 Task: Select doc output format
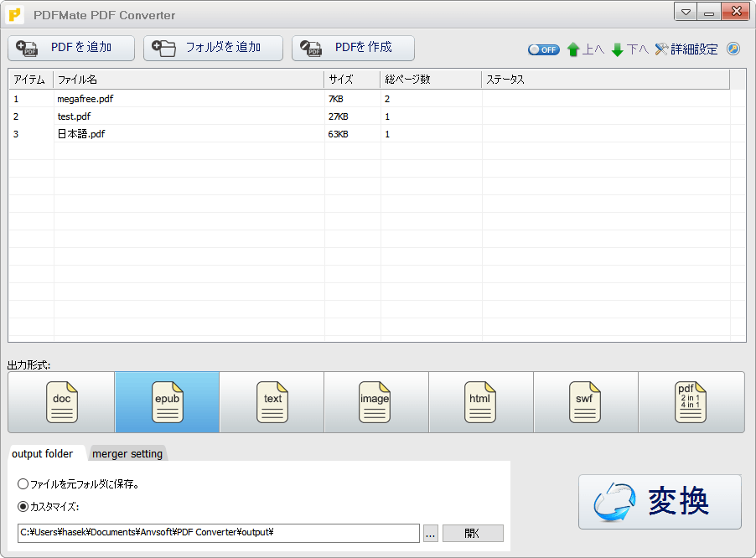click(61, 402)
